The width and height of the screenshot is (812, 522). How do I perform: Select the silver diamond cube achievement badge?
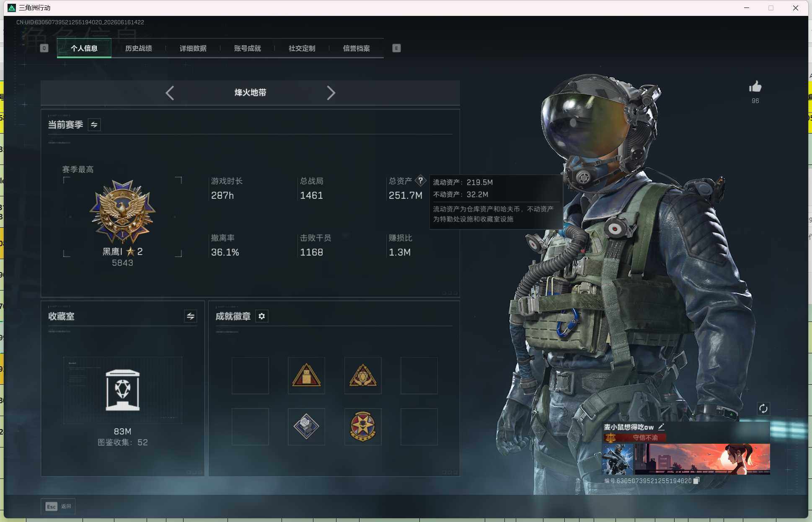pyautogui.click(x=306, y=427)
